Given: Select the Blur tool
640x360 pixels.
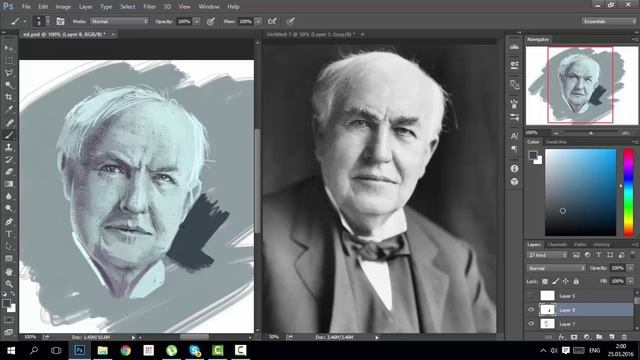Looking at the screenshot, I should (x=9, y=196).
